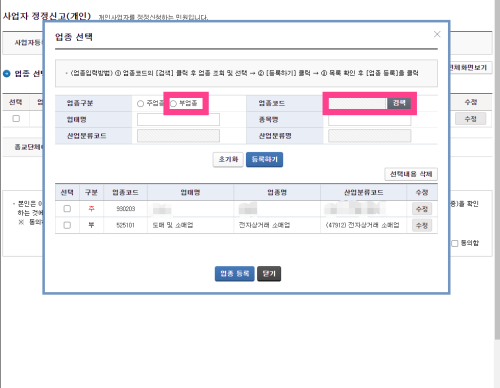The width and height of the screenshot is (500, 388).
Task: Click the 업종코드 input field
Action: (x=357, y=103)
